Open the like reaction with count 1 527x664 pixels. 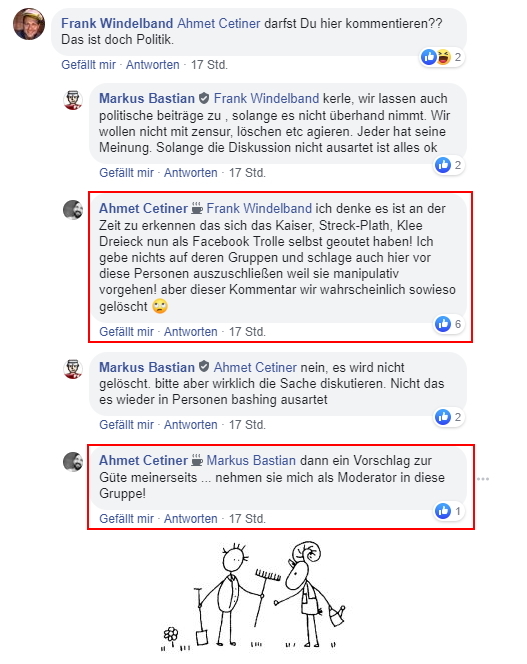[x=448, y=511]
